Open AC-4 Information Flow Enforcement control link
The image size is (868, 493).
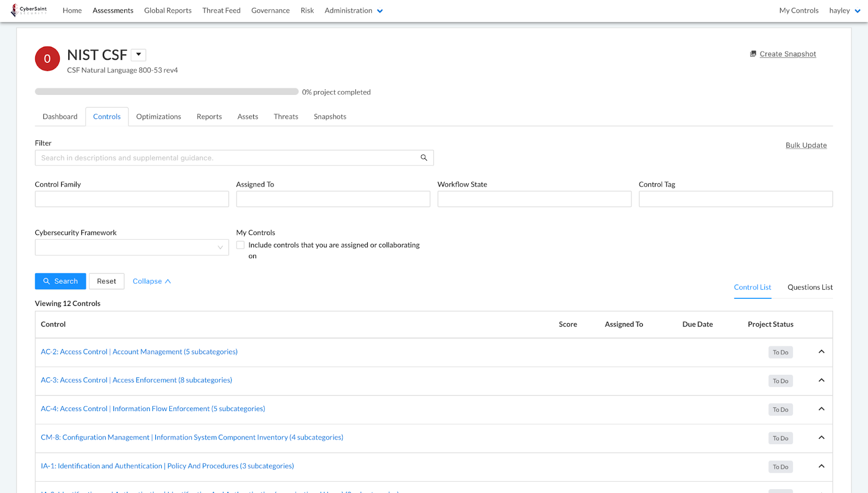(x=153, y=409)
